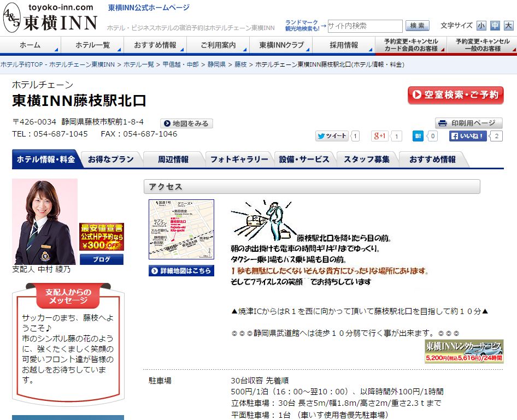Click the 東横INNレンタカーサービス banner

pos(464,351)
